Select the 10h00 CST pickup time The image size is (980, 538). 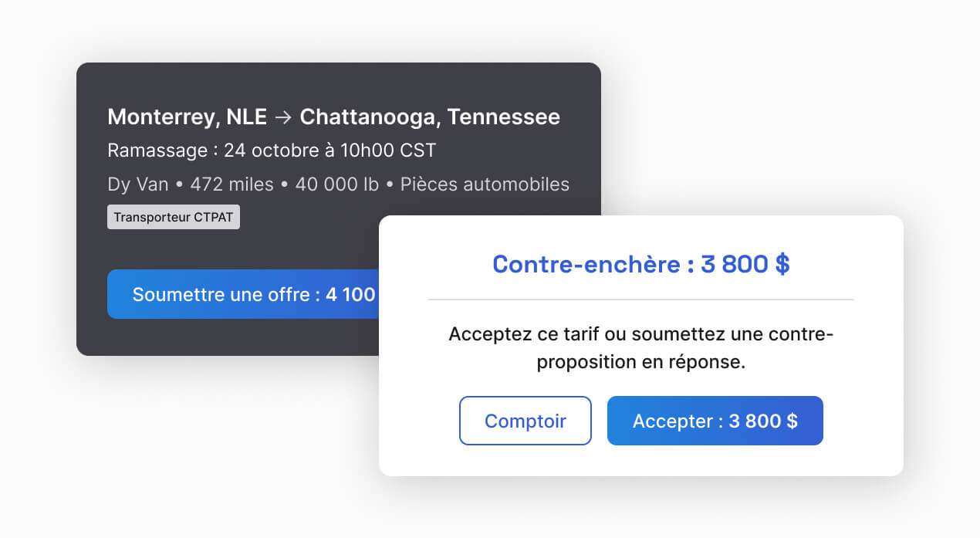(x=388, y=150)
